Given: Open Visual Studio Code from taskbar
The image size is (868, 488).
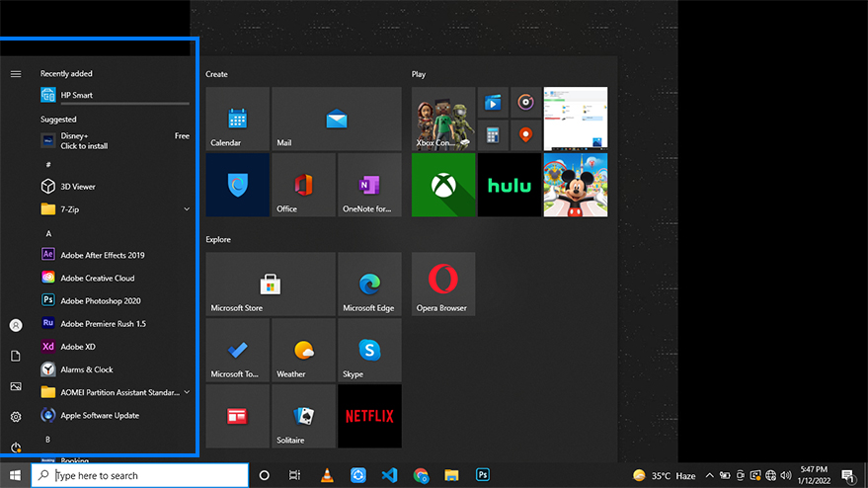Looking at the screenshot, I should [x=389, y=475].
